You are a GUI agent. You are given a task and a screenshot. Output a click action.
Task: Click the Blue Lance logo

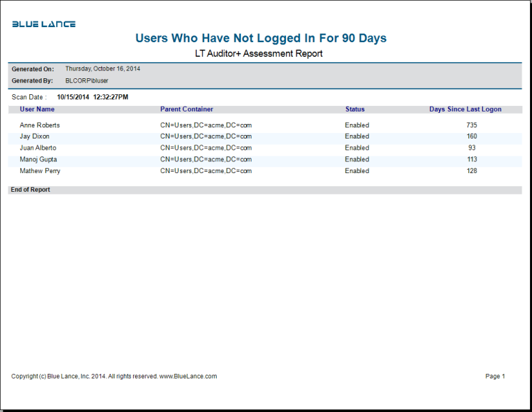pyautogui.click(x=44, y=24)
